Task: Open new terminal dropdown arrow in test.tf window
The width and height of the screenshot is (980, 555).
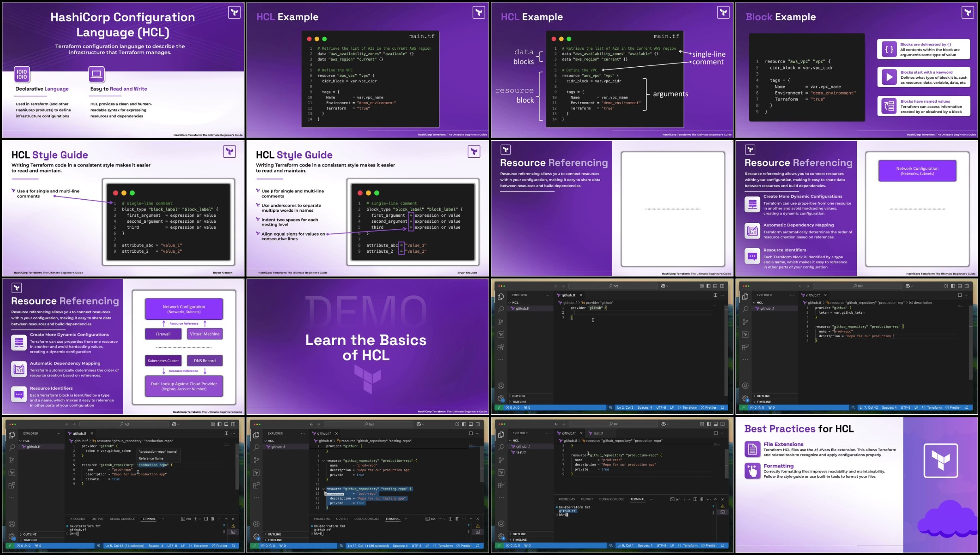Action: tap(689, 499)
